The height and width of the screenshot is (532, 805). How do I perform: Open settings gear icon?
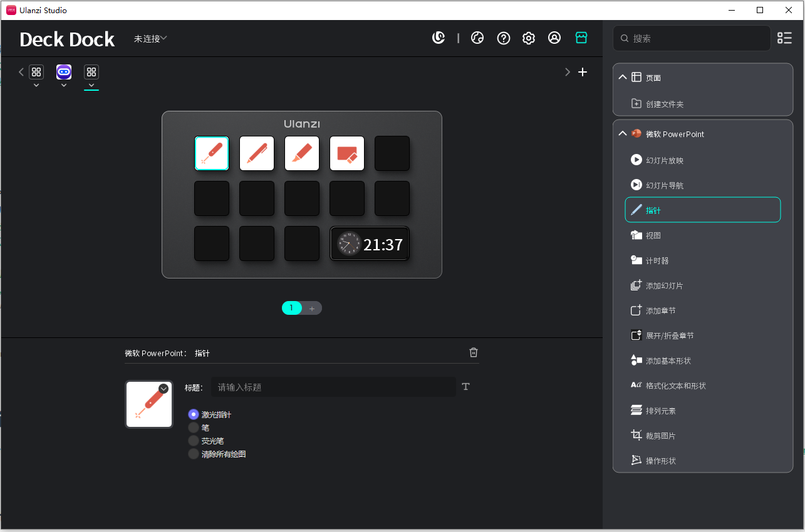[x=529, y=38]
